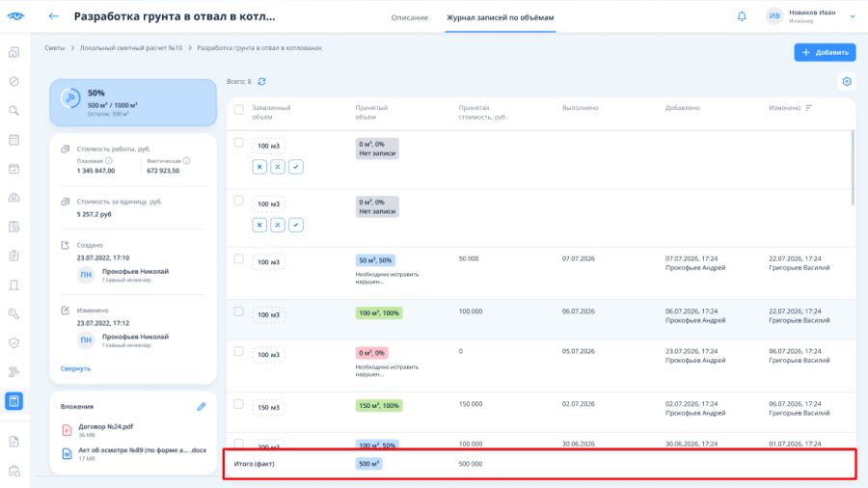Open the calendar-with-checkmark sidebar icon

tap(14, 169)
